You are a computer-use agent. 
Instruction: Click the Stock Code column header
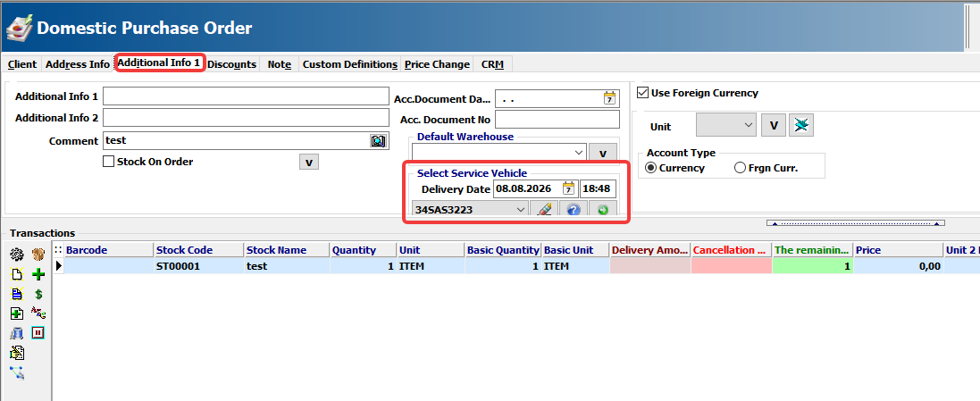click(x=198, y=250)
